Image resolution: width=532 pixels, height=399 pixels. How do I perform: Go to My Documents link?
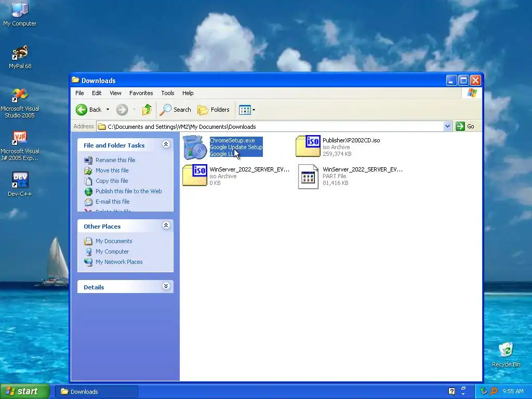[114, 241]
